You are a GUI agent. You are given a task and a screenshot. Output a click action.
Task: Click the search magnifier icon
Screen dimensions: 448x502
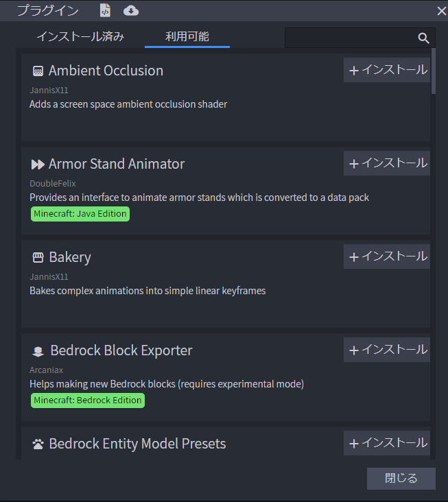point(423,38)
